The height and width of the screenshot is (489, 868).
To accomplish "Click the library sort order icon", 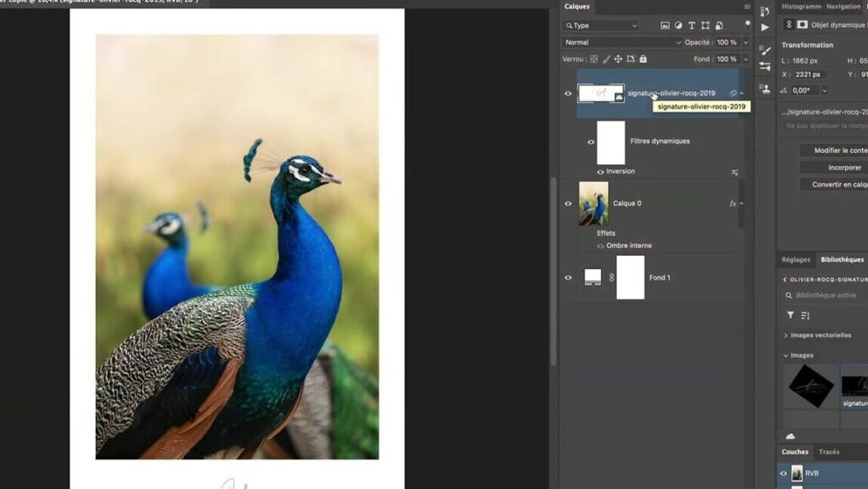I will 805,315.
